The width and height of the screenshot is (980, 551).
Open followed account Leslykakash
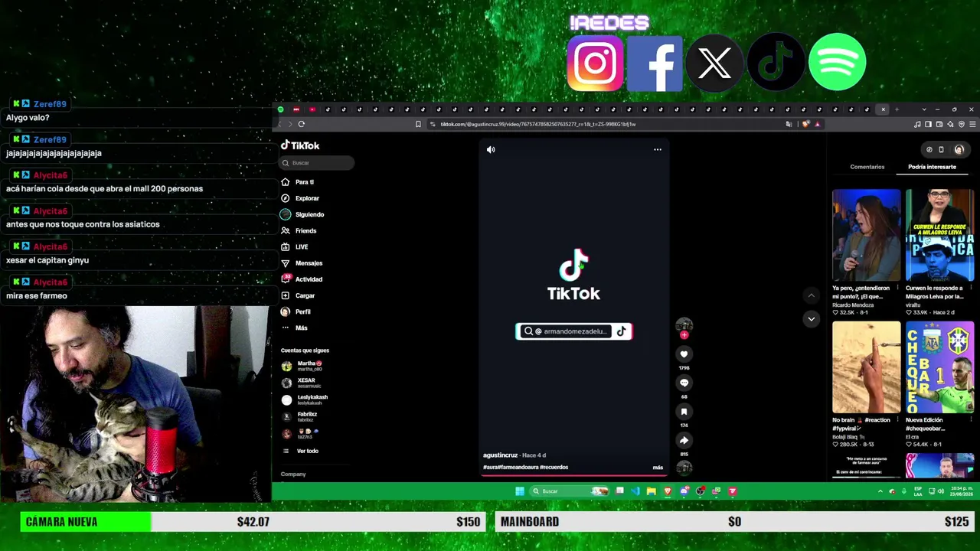point(305,399)
